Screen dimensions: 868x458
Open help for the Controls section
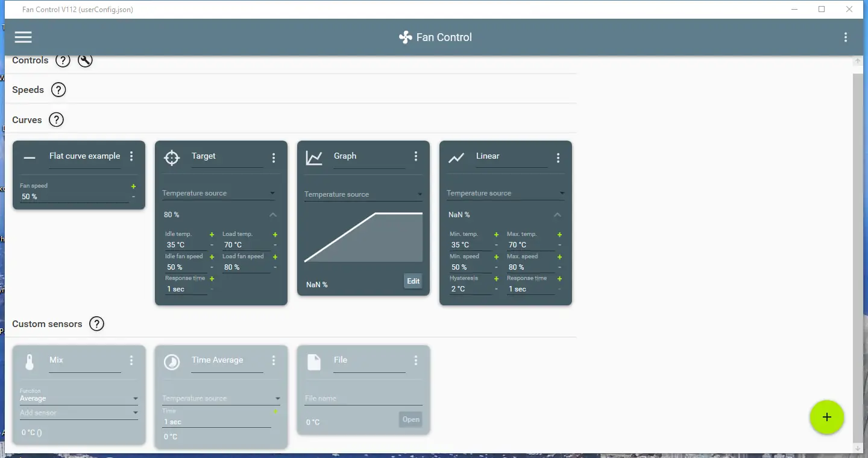[63, 60]
